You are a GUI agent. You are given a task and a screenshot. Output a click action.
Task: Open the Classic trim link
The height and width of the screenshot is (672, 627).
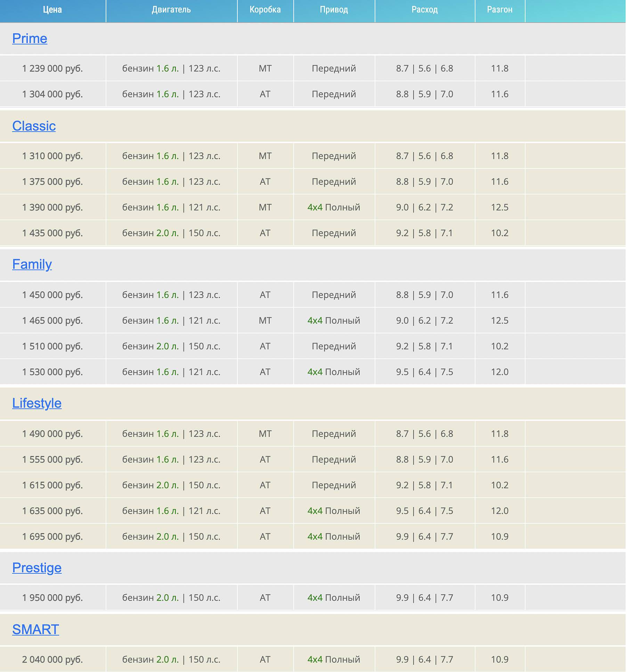coord(34,126)
